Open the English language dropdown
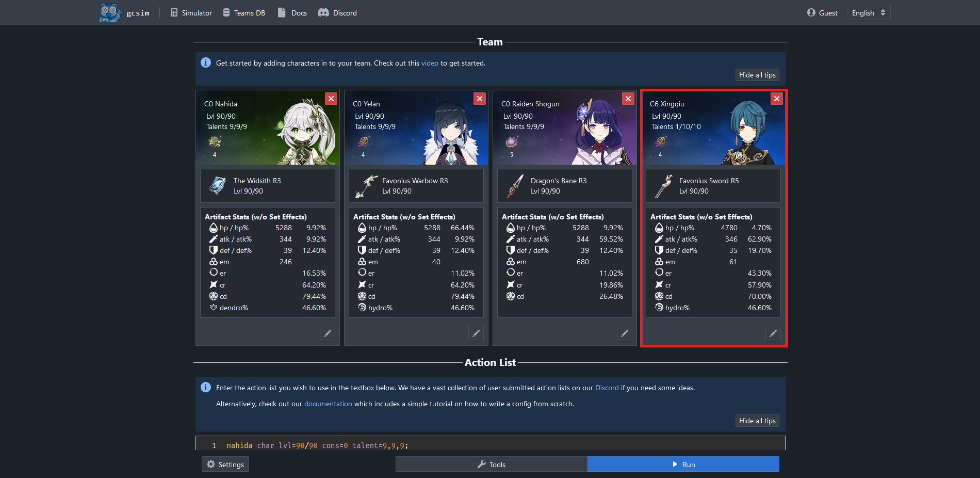 868,13
